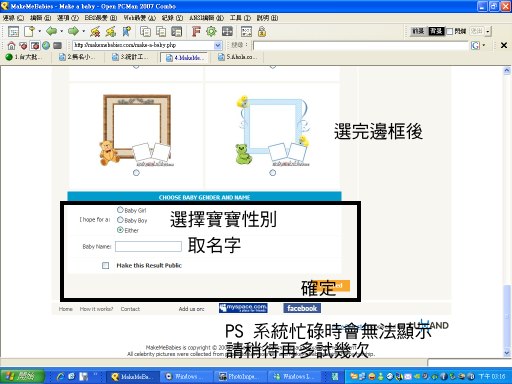
Task: Click the second yellow reconnect icon
Action: click(x=111, y=32)
